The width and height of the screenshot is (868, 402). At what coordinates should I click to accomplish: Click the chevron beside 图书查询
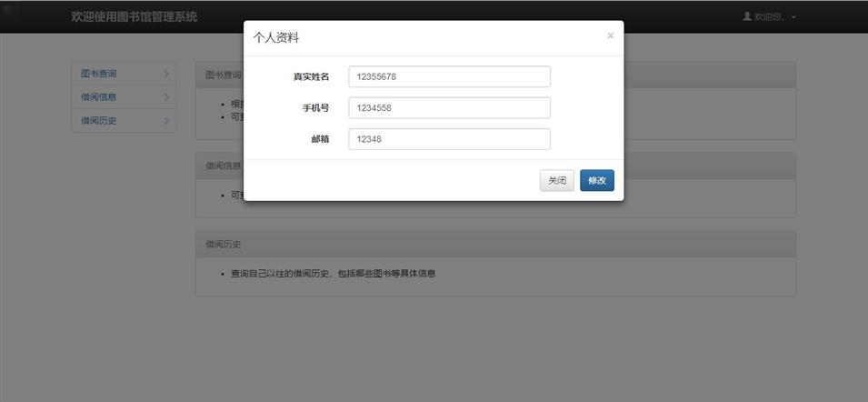(166, 74)
